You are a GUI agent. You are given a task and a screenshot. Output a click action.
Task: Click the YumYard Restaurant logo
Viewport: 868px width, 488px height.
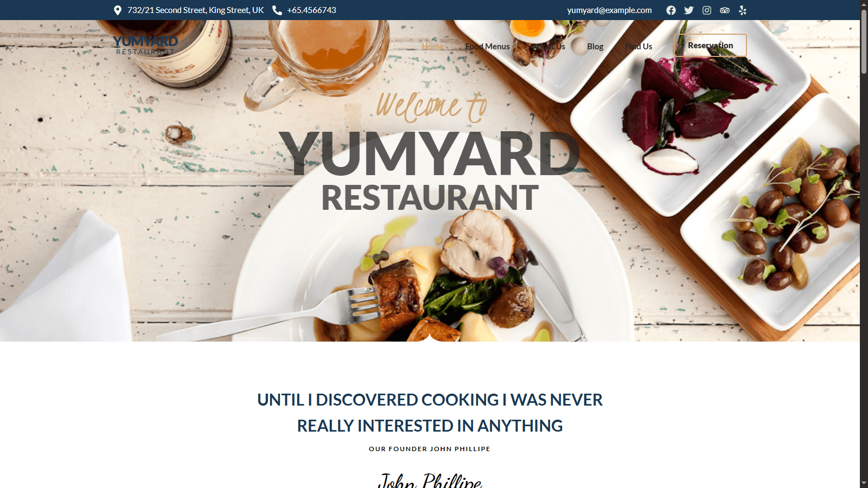point(145,46)
